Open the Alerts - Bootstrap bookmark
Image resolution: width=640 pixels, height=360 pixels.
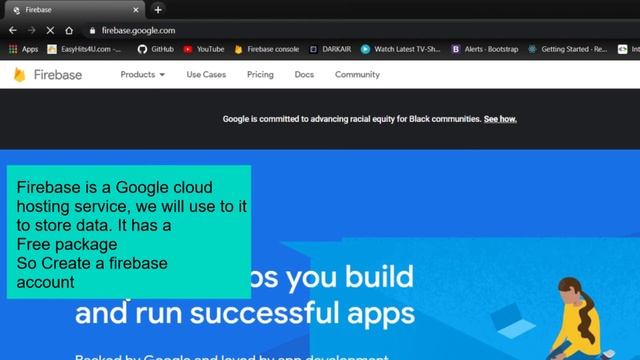(484, 49)
